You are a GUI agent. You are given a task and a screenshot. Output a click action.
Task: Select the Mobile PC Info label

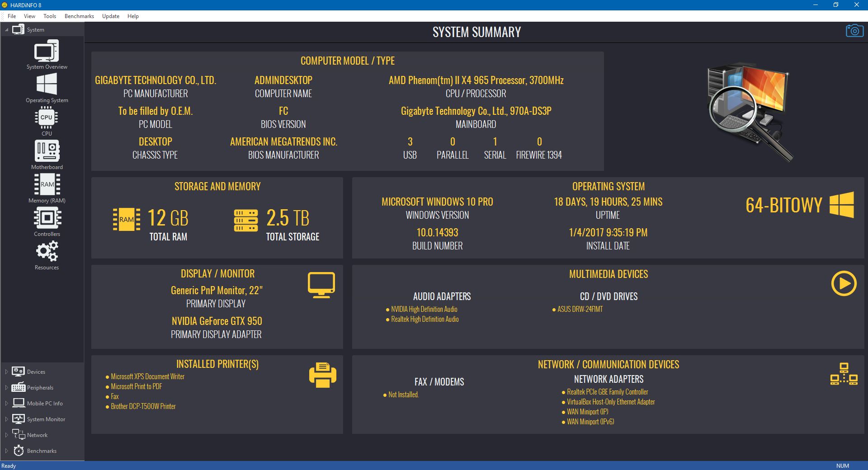[x=45, y=403]
